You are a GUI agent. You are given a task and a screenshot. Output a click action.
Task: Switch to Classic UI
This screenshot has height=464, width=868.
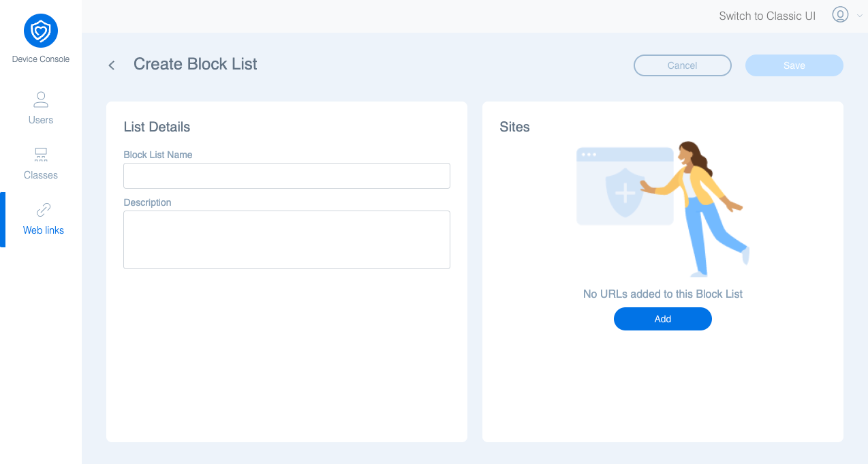click(x=767, y=16)
